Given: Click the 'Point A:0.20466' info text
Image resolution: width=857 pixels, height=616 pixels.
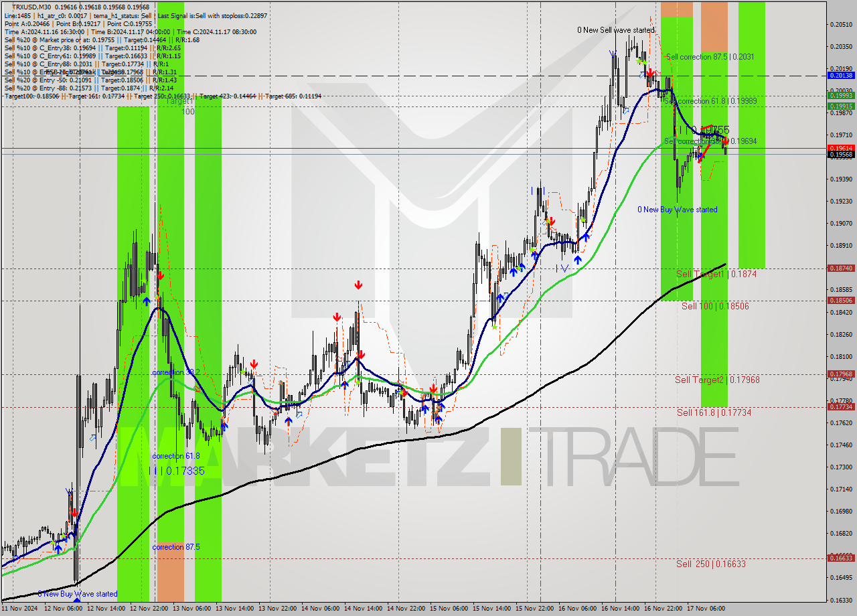Looking at the screenshot, I should pyautogui.click(x=27, y=23).
